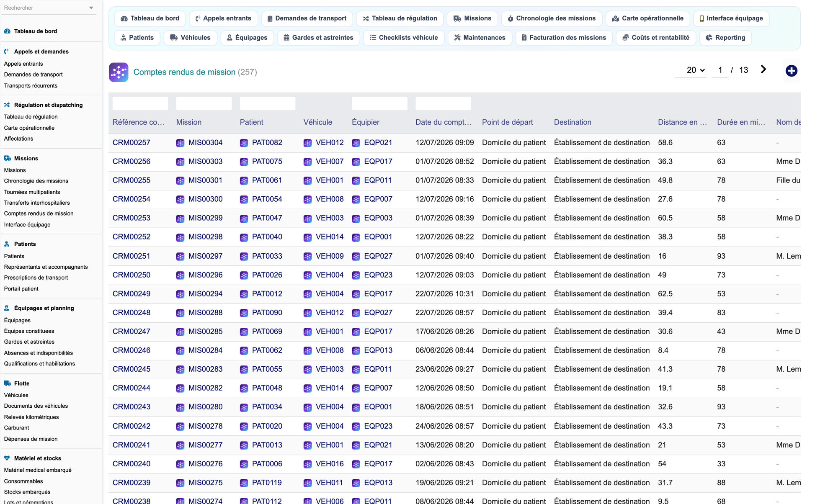This screenshot has height=504, width=815.
Task: Go to next page arrow
Action: point(763,69)
